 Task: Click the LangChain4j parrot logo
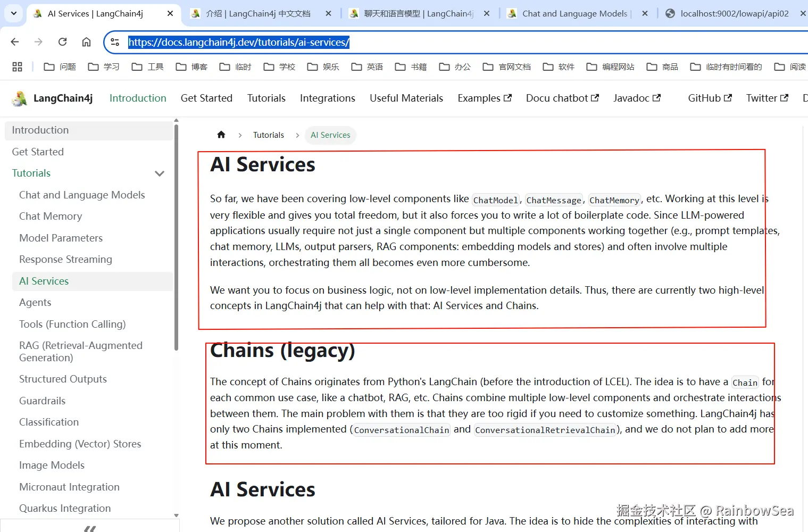point(20,98)
